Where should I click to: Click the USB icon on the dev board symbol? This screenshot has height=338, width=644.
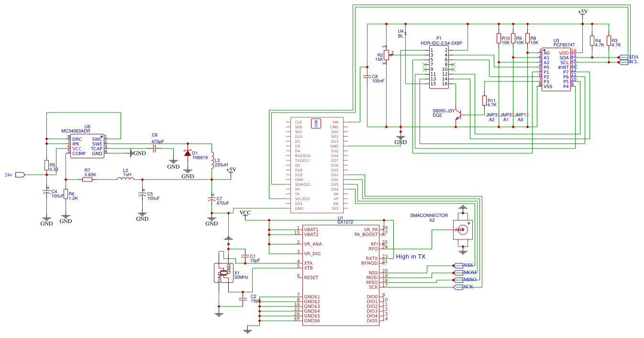pos(315,124)
